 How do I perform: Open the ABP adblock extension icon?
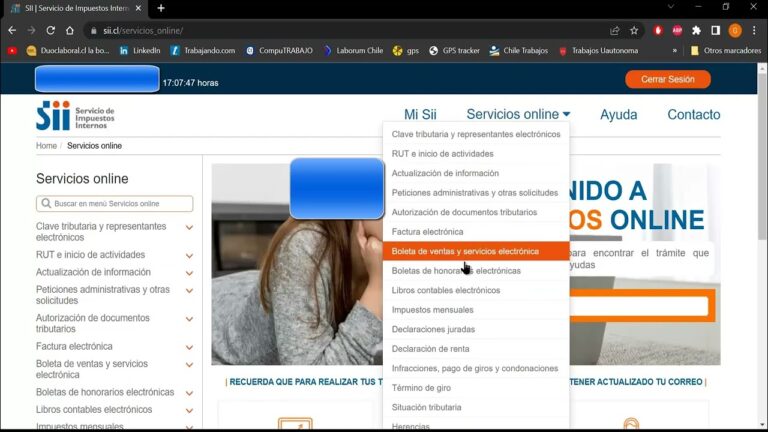tap(677, 30)
